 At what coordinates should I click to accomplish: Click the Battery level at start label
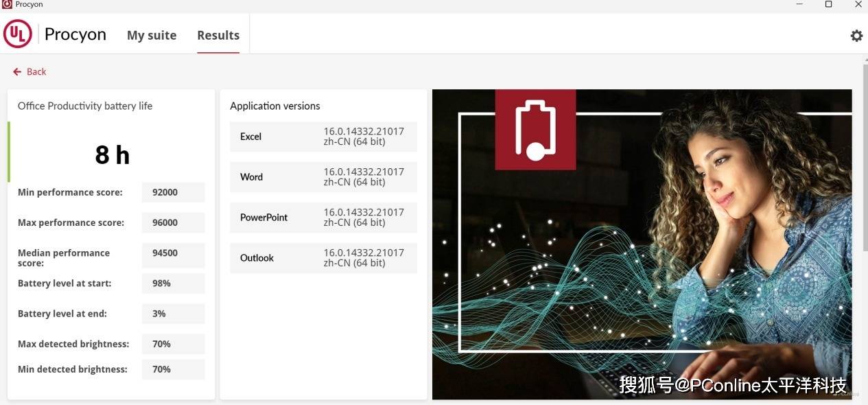(64, 283)
